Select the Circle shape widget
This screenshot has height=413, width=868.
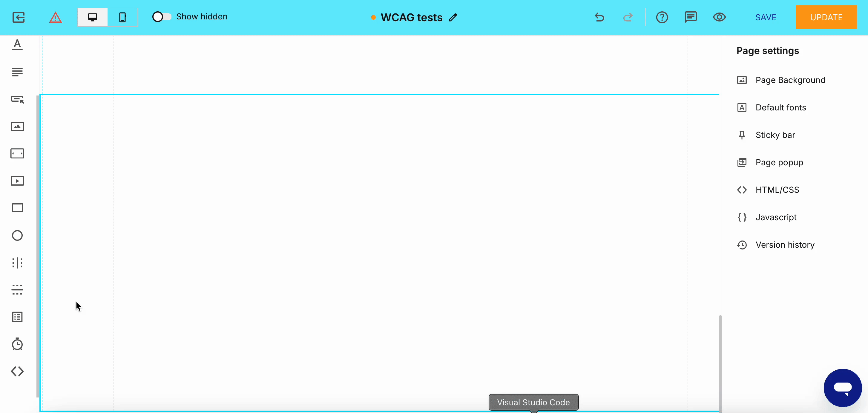[x=17, y=236]
